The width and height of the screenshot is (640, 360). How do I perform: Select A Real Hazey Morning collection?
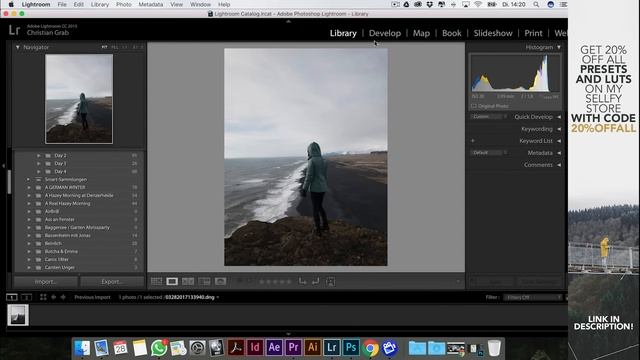(67, 203)
